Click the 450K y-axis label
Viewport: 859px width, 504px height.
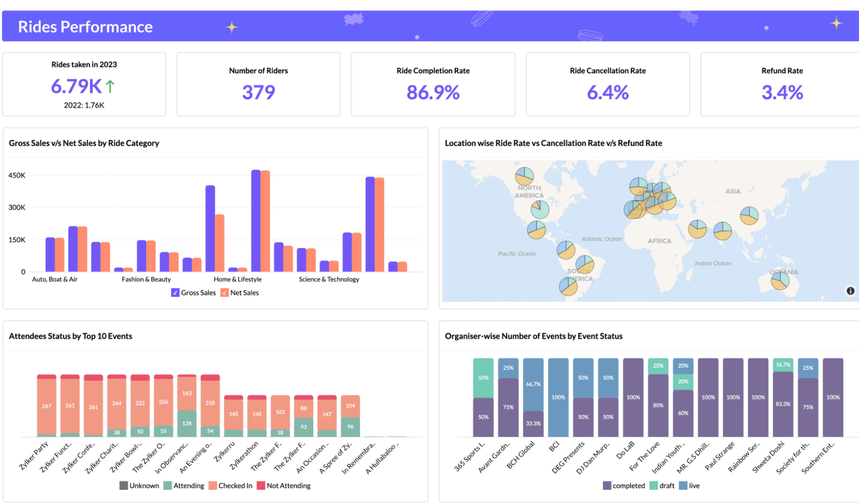(17, 176)
